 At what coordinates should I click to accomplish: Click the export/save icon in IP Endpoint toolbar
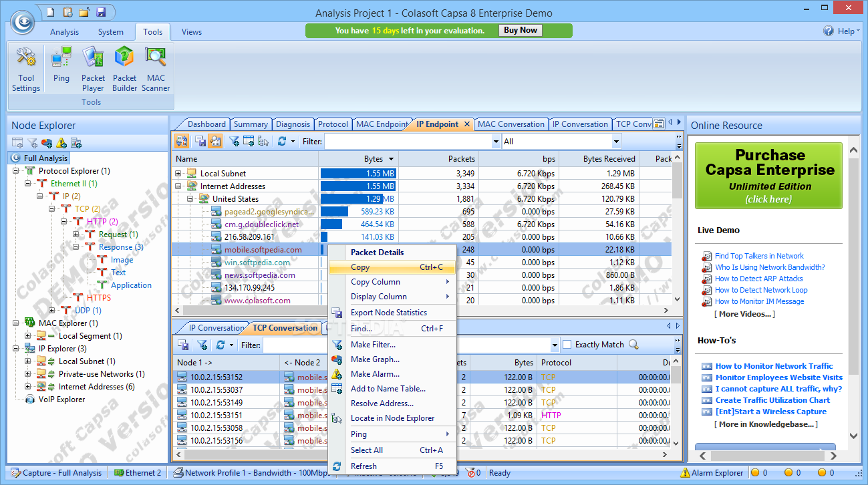click(x=200, y=141)
